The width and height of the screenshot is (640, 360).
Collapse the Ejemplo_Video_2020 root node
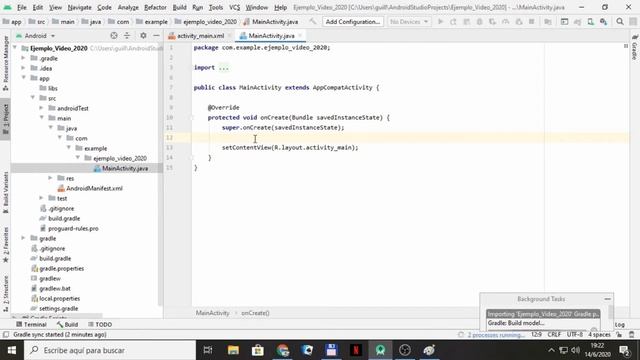15,48
